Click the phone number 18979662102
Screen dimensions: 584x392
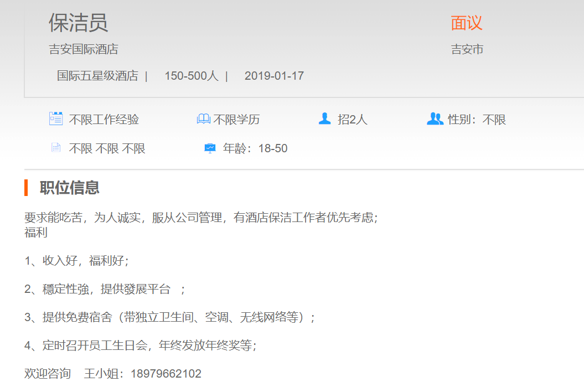[166, 374]
